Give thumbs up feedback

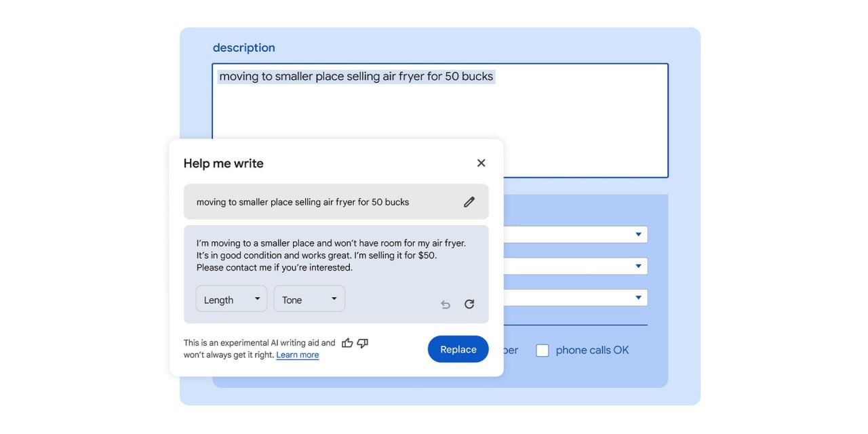pos(347,343)
